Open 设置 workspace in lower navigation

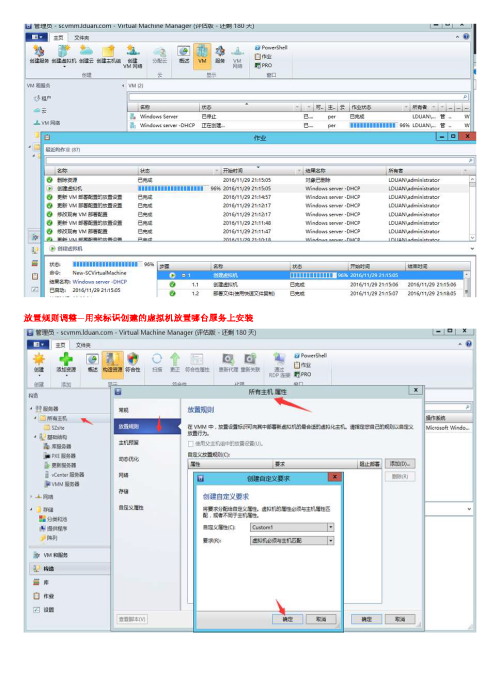tap(69, 610)
